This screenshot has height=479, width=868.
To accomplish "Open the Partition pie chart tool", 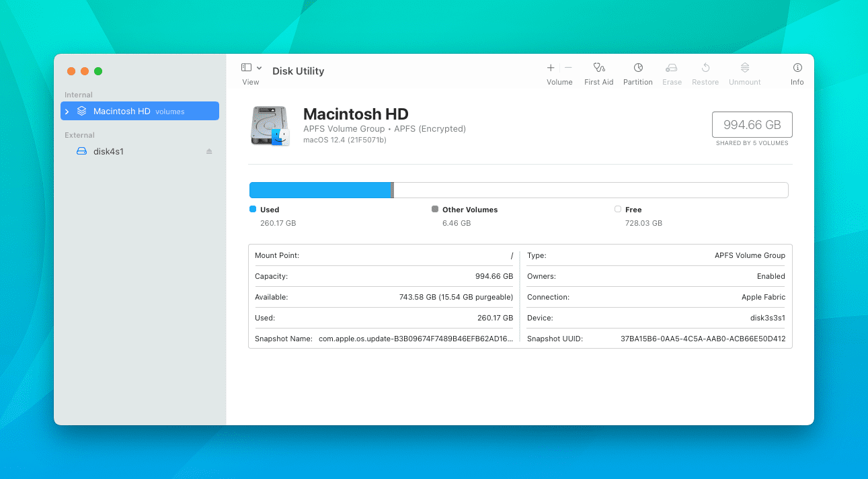I will tap(638, 68).
